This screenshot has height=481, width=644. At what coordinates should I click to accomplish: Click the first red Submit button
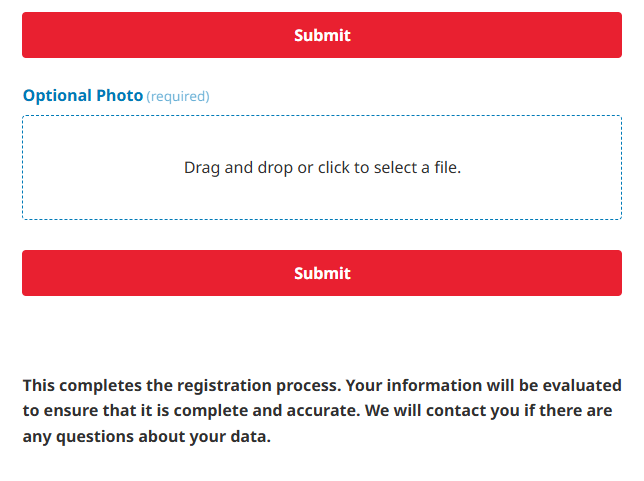tap(322, 35)
